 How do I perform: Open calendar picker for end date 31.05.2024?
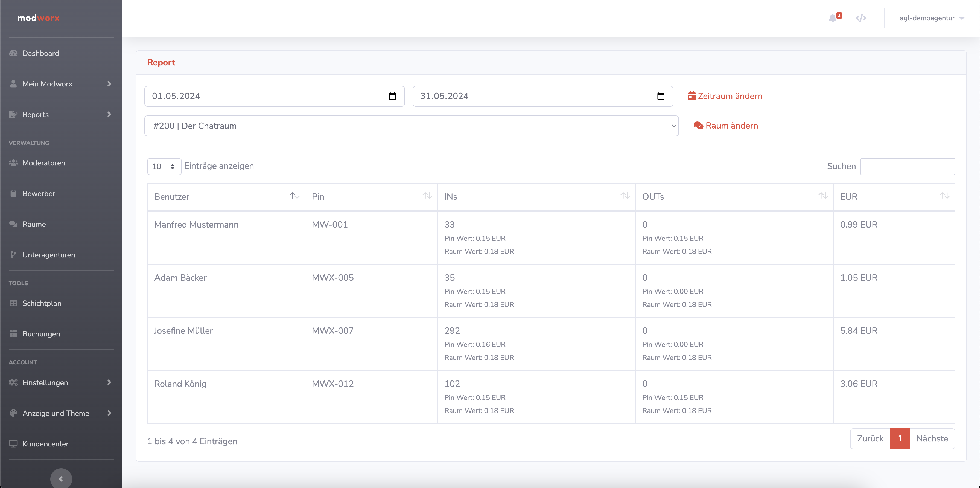660,96
